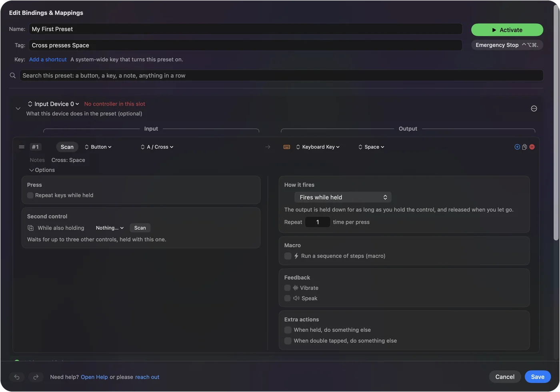Open the Input Device 0 selector

[x=53, y=104]
